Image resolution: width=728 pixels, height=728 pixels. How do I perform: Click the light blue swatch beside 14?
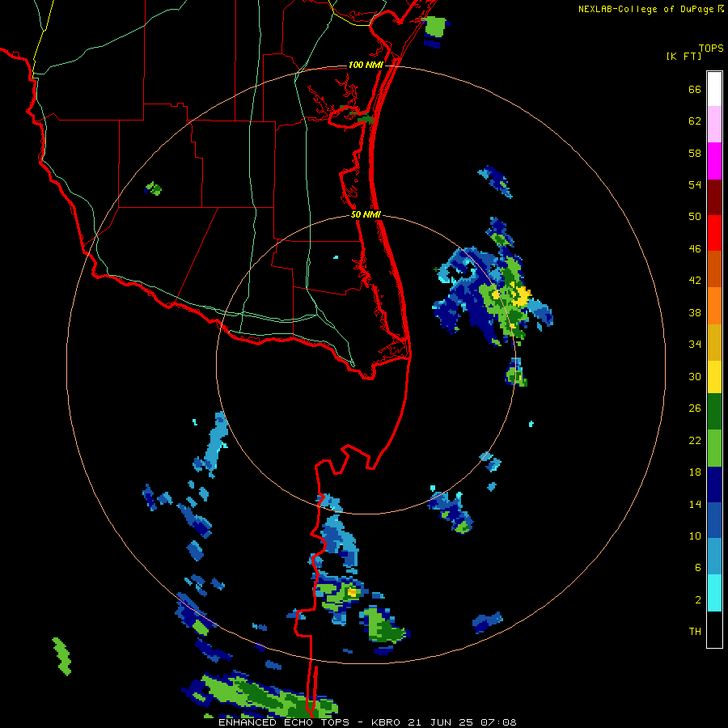tap(714, 557)
